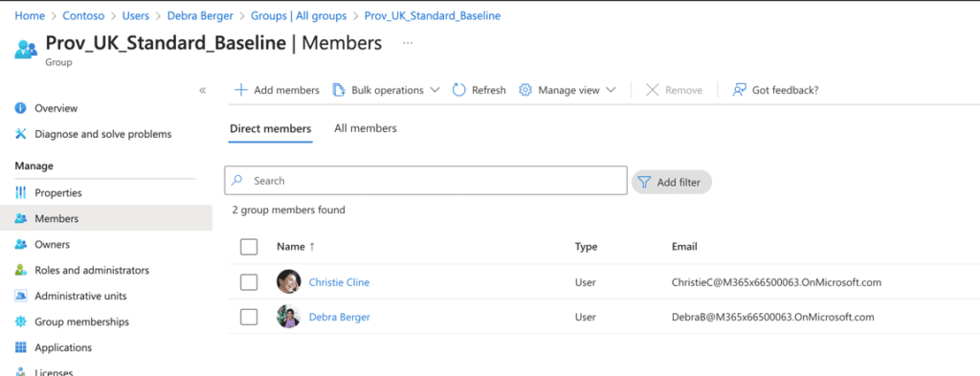Screen dimensions: 980x376
Task: Click the Applications grid icon
Action: tap(21, 347)
